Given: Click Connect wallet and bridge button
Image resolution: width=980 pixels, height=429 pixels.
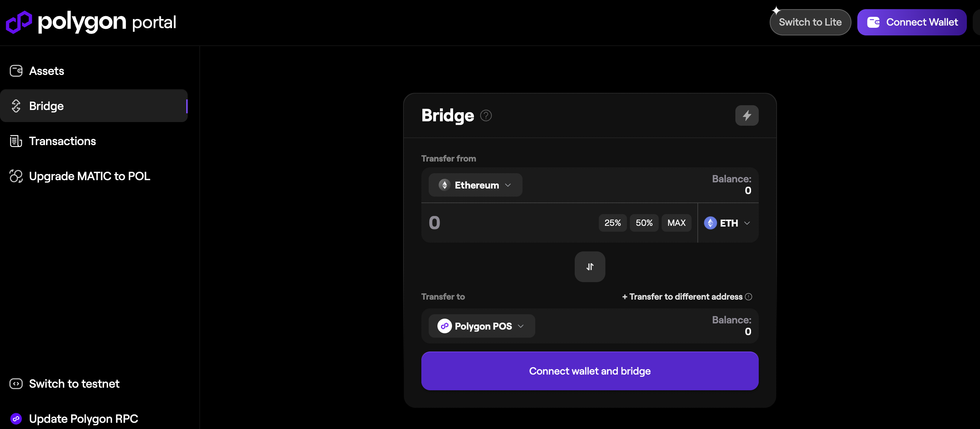Looking at the screenshot, I should [590, 371].
